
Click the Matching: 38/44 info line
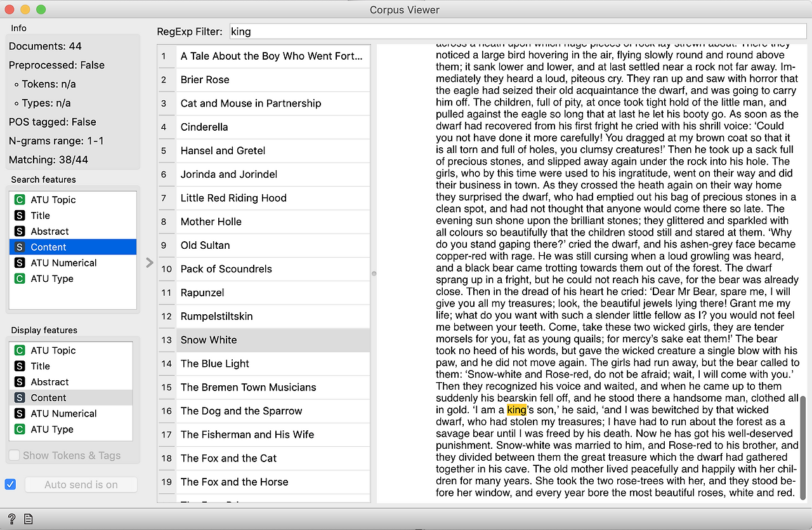pyautogui.click(x=48, y=159)
